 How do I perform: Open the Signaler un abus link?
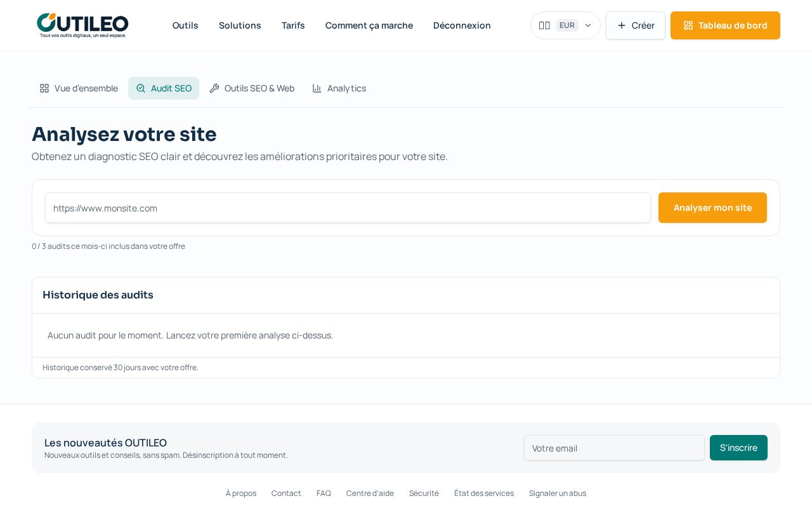click(x=558, y=493)
